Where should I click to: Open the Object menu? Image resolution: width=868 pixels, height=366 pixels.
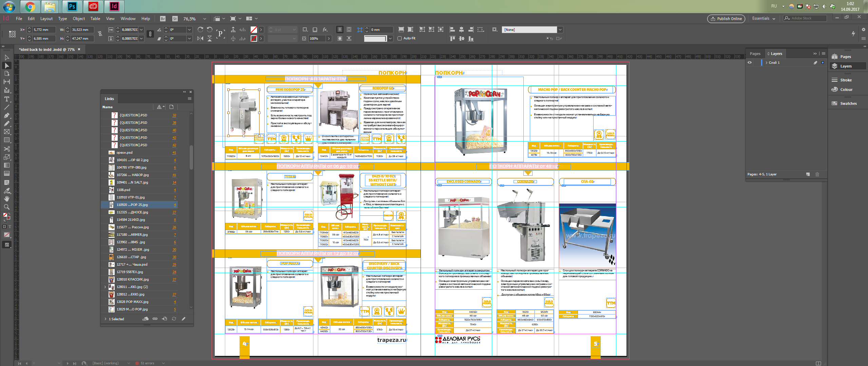79,19
